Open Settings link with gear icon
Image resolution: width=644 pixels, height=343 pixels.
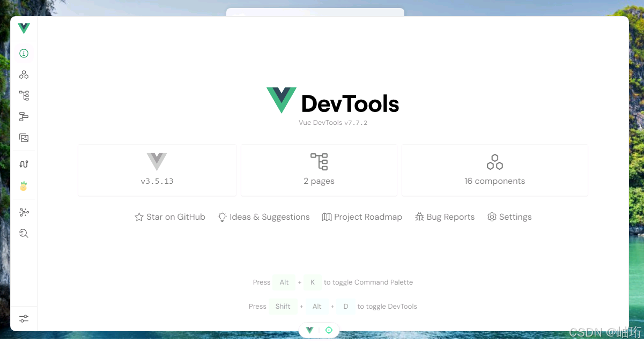coord(509,217)
